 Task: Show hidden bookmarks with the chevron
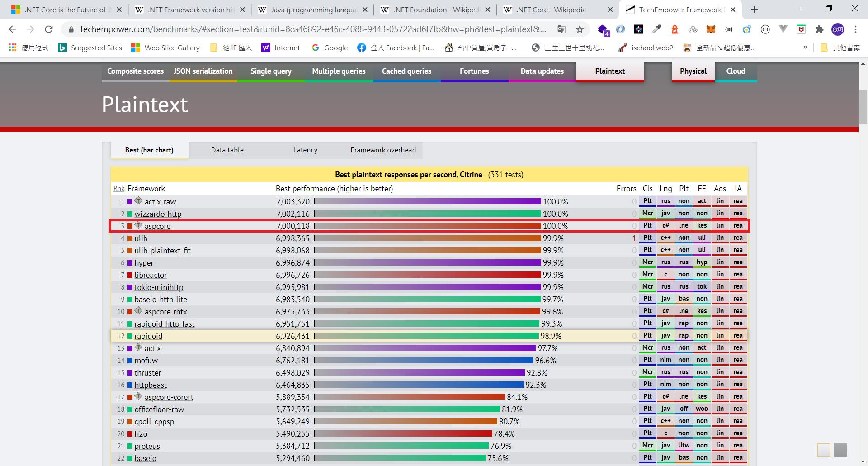coord(805,47)
